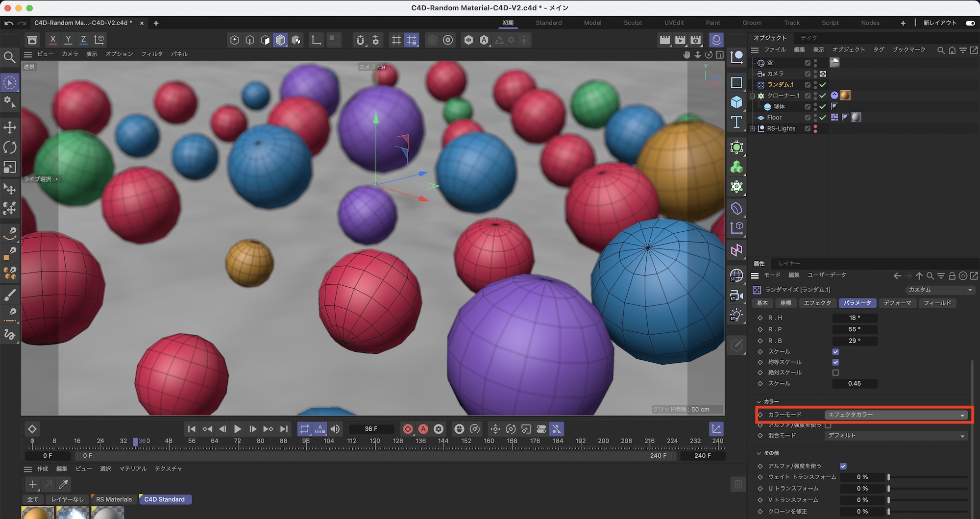Click the viewport search magnifier icon
The height and width of the screenshot is (519, 980).
(x=10, y=57)
